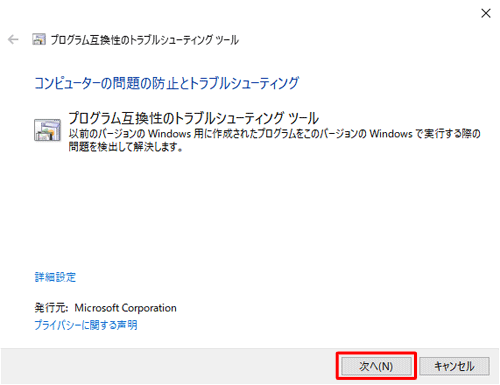Click the 次へ(N) button

[376, 366]
